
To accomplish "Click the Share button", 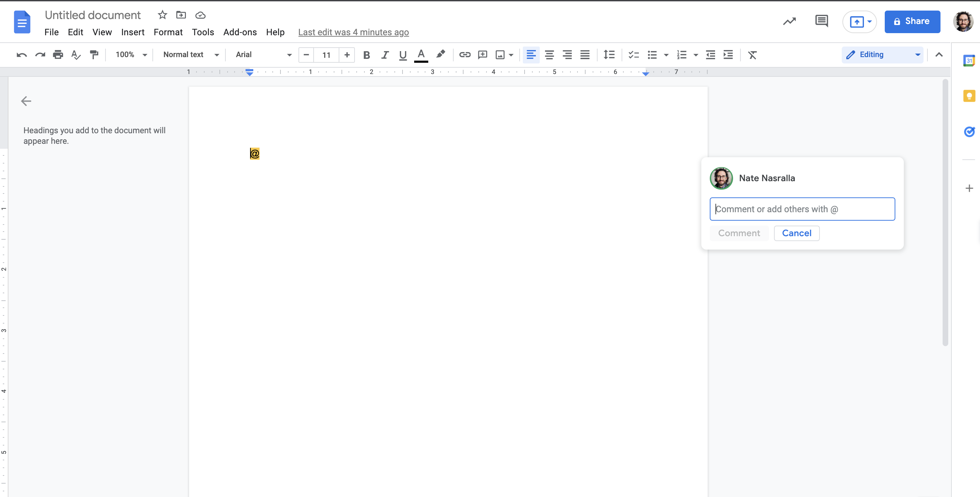I will coord(912,22).
